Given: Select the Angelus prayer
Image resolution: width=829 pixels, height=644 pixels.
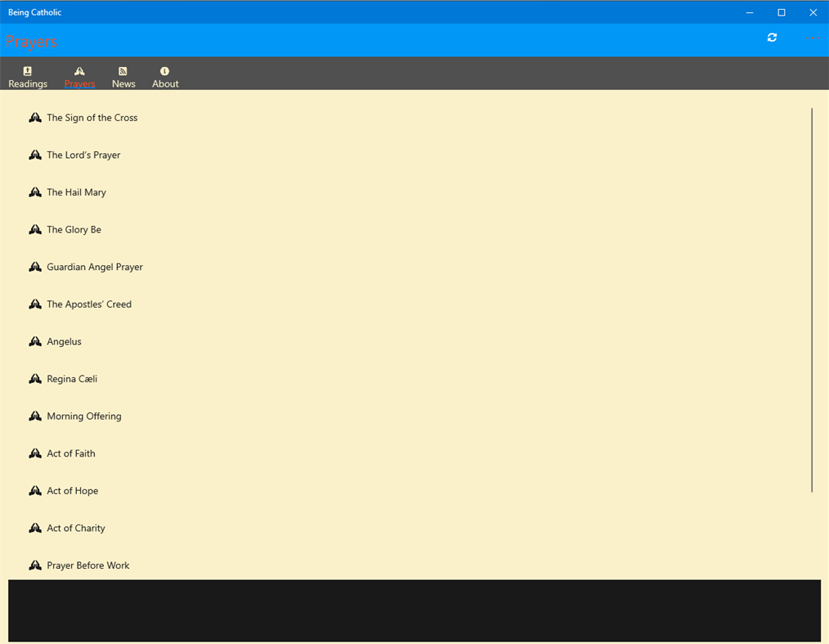Looking at the screenshot, I should pos(64,341).
